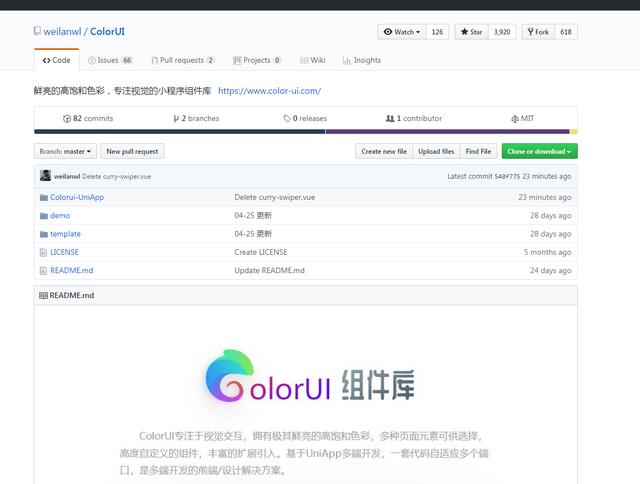Open the Update README.md commit message
The width and height of the screenshot is (640, 484).
(x=269, y=271)
